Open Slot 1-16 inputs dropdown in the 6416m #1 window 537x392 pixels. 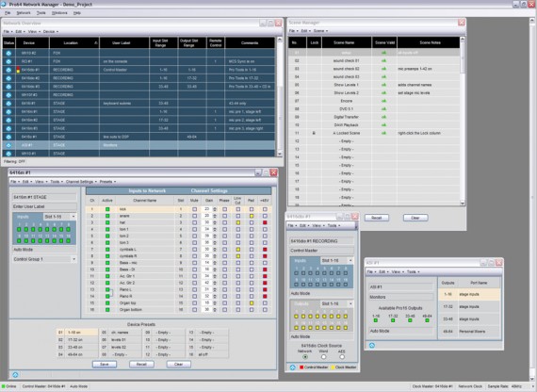59,217
